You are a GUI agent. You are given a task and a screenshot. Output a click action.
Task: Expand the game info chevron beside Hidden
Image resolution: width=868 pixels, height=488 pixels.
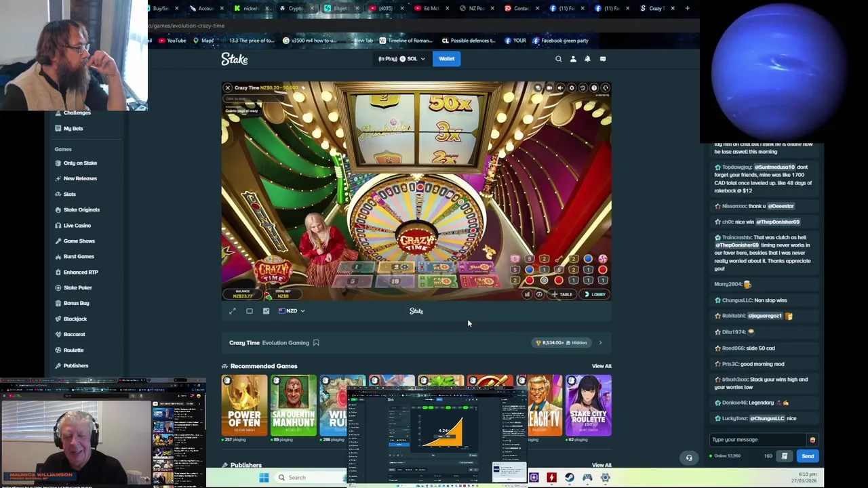(x=600, y=343)
